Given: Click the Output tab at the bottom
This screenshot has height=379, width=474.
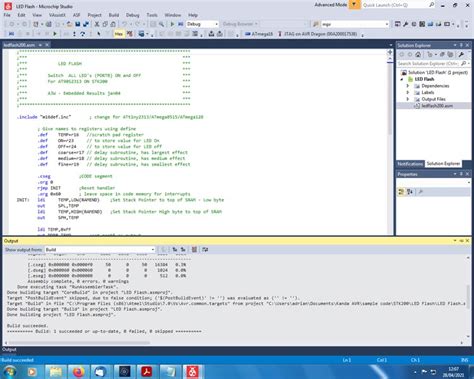Looking at the screenshot, I should click(9, 349).
